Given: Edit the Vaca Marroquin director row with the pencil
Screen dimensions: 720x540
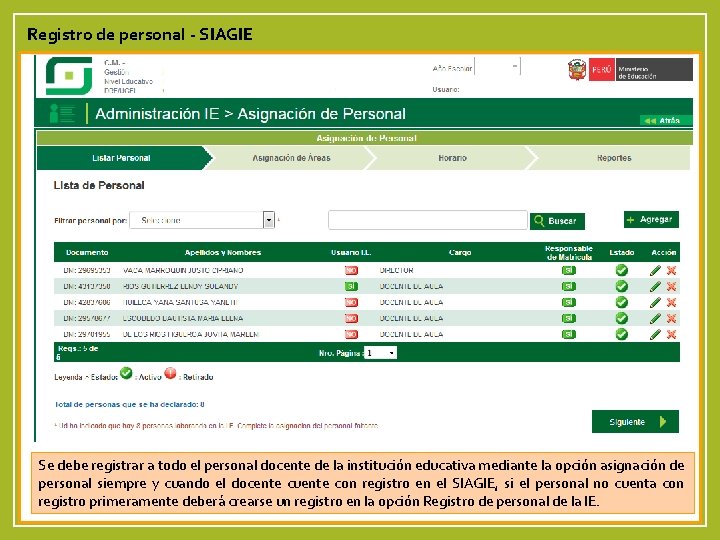Looking at the screenshot, I should (655, 270).
